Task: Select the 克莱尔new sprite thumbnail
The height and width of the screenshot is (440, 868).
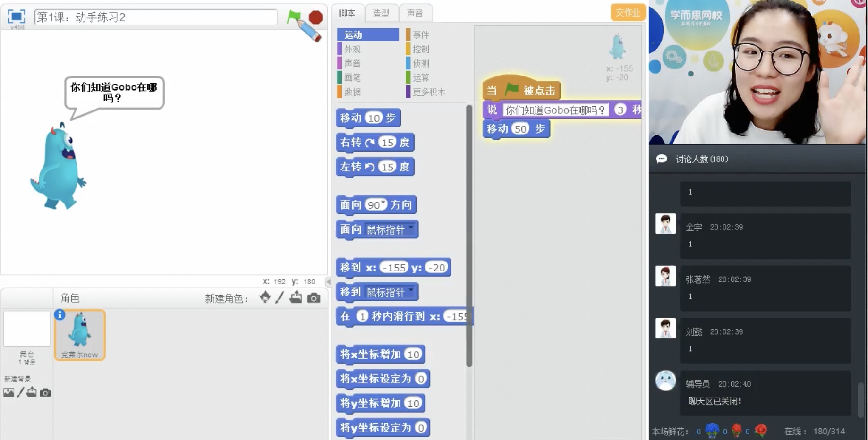Action: [x=80, y=335]
